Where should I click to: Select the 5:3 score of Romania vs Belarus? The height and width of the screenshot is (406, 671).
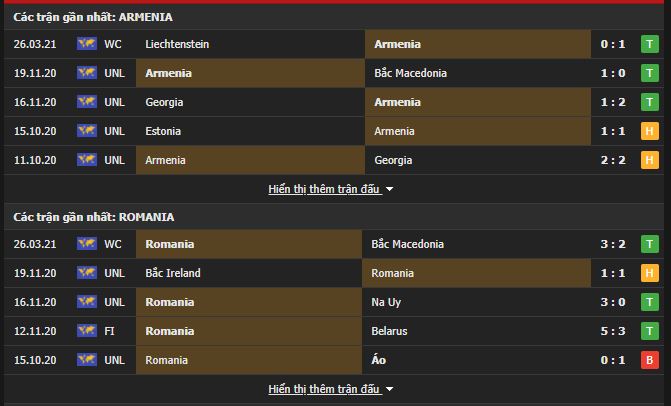[x=613, y=331]
